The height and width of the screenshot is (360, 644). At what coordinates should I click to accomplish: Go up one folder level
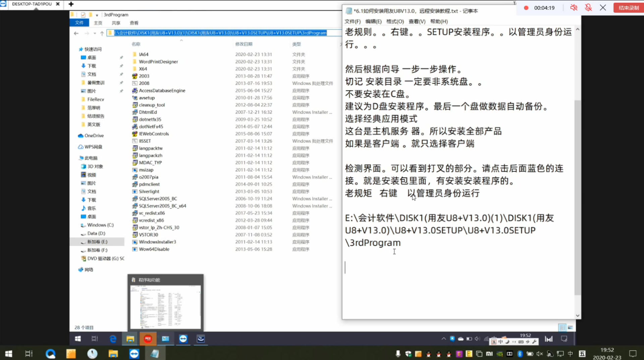(102, 33)
